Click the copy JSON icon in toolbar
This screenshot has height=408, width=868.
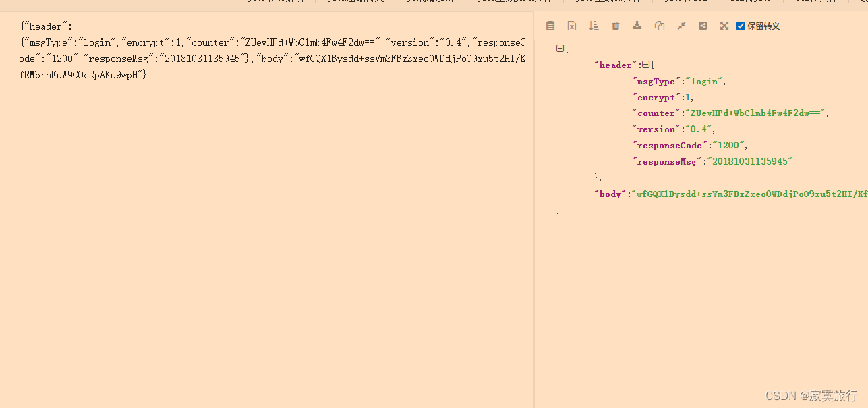(x=659, y=25)
